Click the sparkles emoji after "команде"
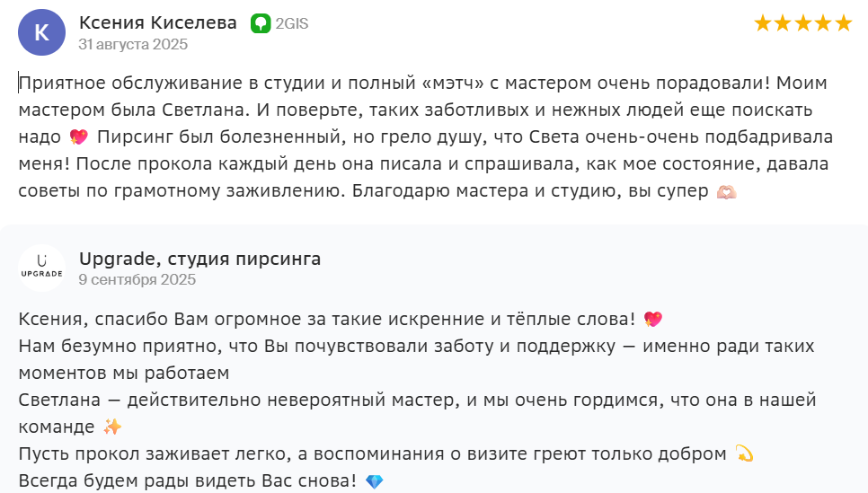 [x=112, y=427]
